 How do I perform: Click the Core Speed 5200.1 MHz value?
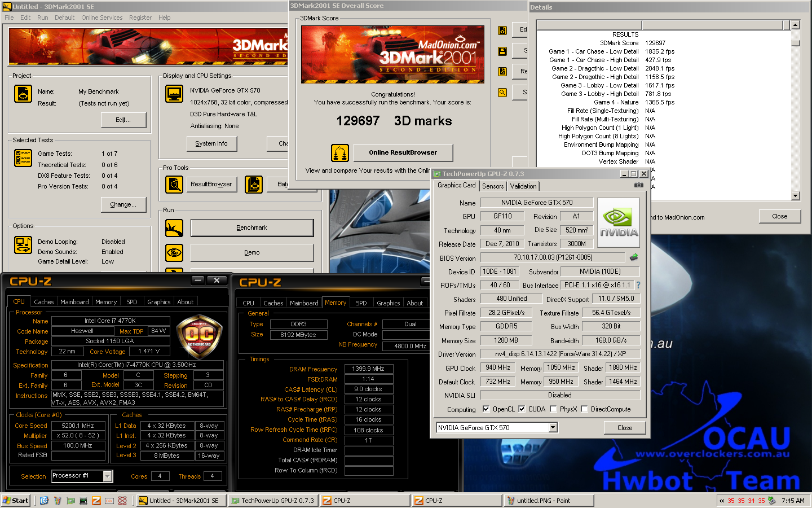click(x=78, y=426)
